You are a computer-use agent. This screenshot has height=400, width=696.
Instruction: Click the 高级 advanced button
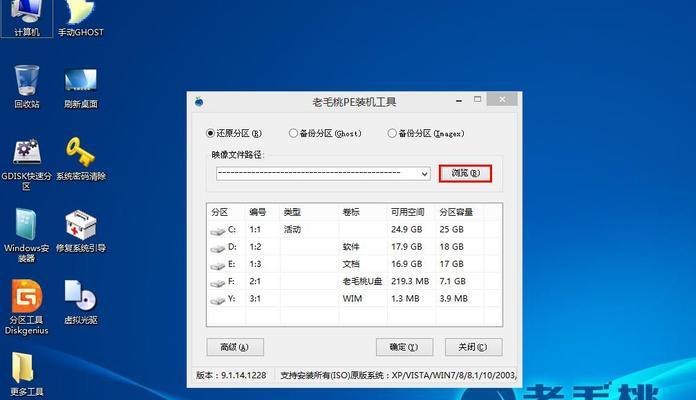click(x=235, y=347)
